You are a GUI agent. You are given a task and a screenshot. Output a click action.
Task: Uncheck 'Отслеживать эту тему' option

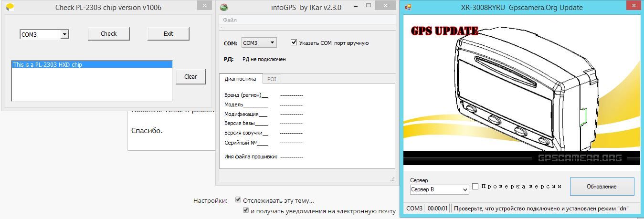point(238,200)
